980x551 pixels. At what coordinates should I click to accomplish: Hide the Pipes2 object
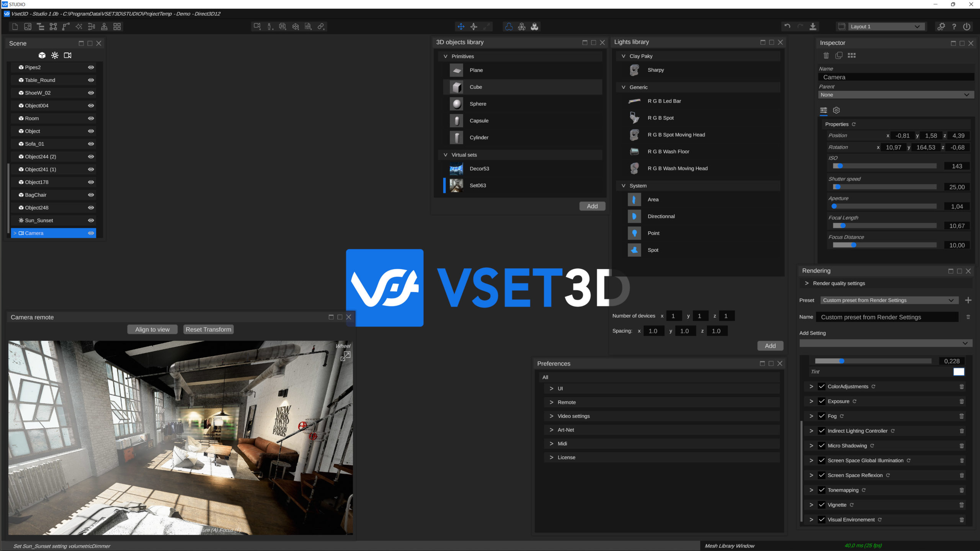coord(91,67)
